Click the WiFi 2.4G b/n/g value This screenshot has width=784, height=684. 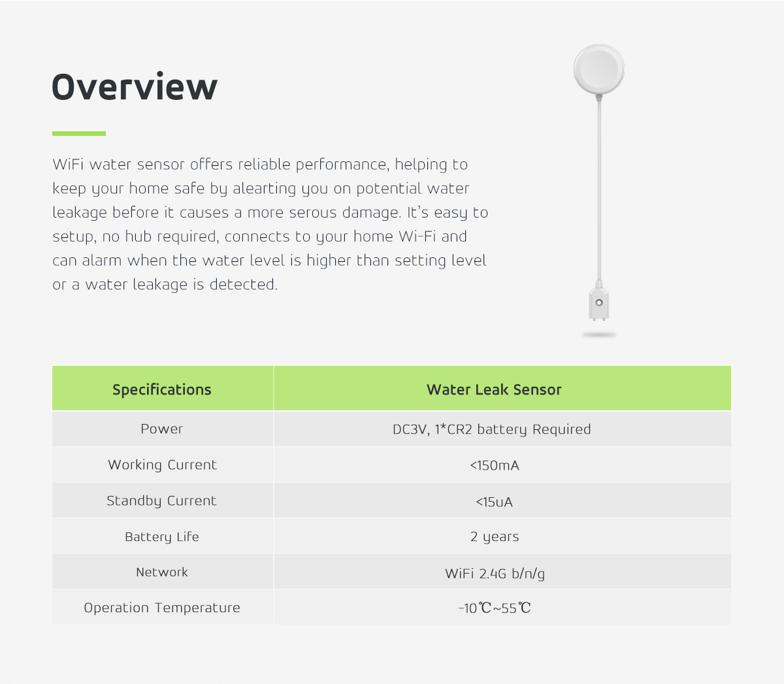(495, 574)
